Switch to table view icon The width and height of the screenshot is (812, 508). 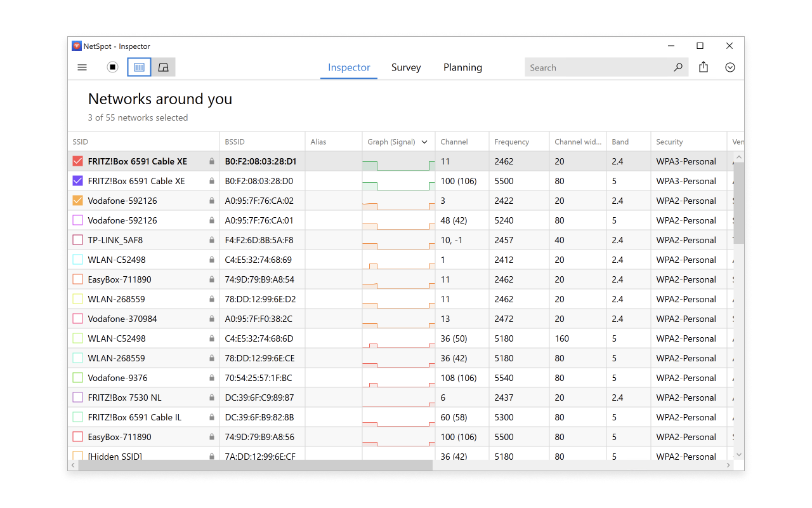click(x=139, y=67)
